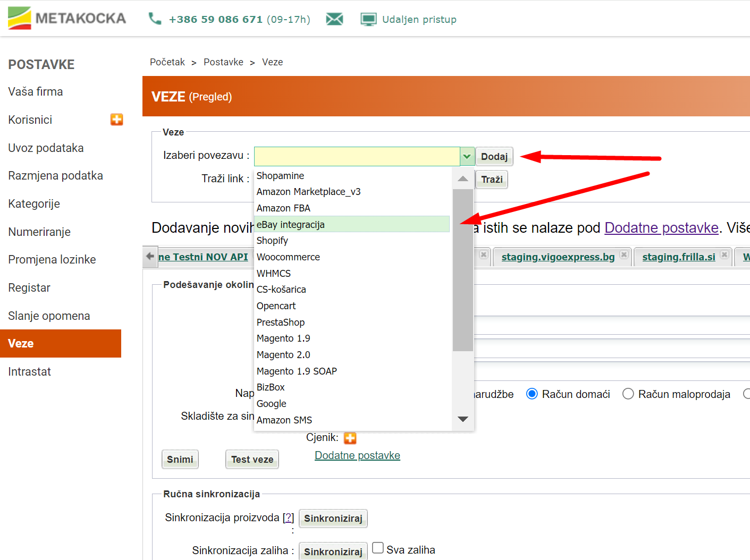
Task: Open Dodatne postavke link in heading text
Action: pos(661,227)
